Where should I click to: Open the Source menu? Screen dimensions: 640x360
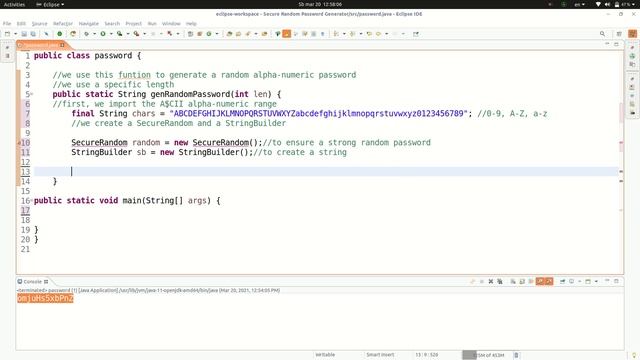(x=40, y=24)
